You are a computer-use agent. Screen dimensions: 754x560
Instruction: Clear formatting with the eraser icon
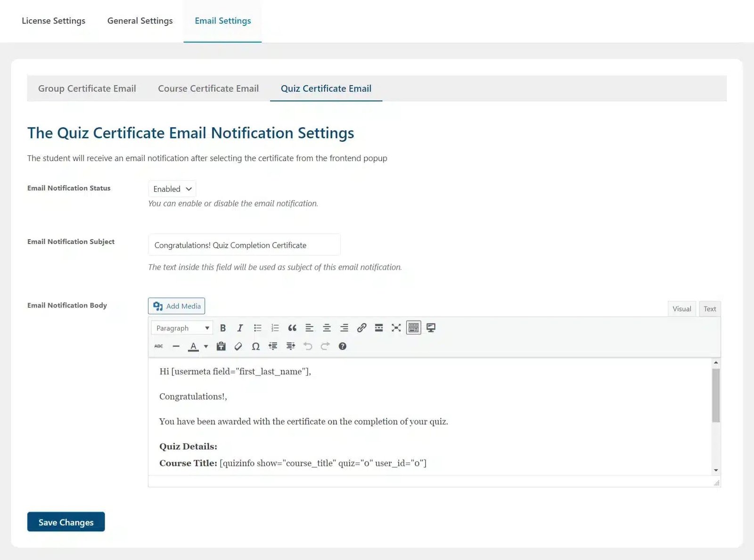238,346
